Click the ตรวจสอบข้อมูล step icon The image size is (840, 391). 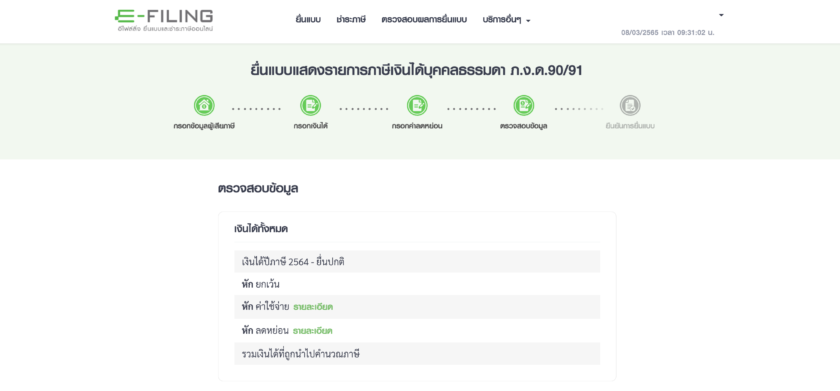pos(523,106)
